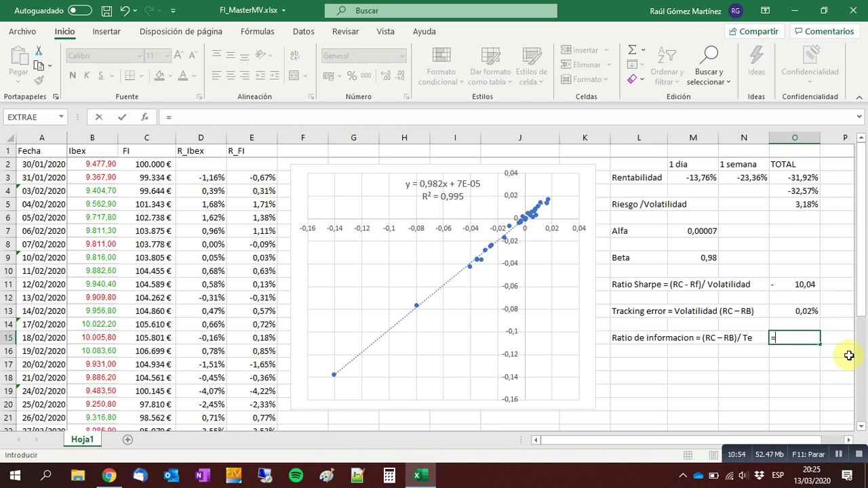
Task: Click the percent style icon
Action: (x=352, y=76)
